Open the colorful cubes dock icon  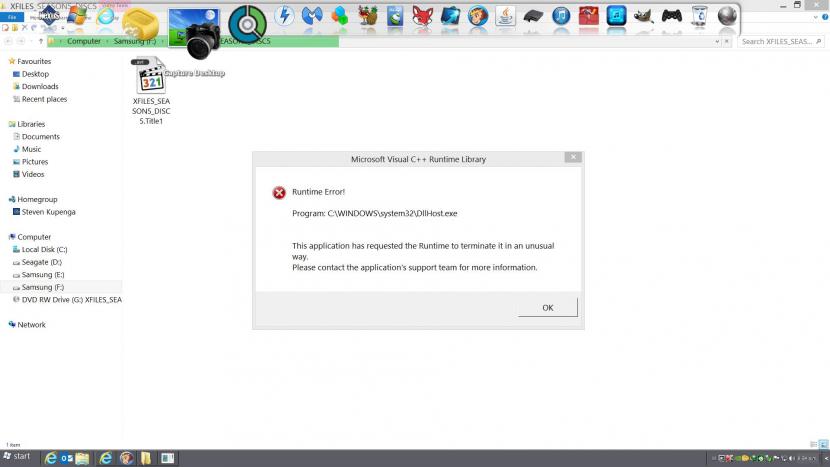tap(339, 16)
